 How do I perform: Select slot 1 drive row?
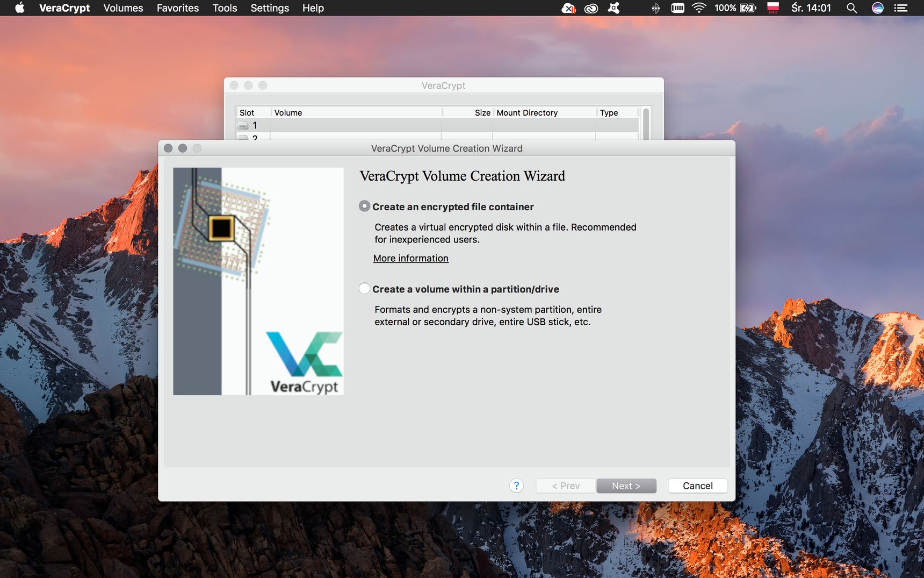pyautogui.click(x=437, y=125)
